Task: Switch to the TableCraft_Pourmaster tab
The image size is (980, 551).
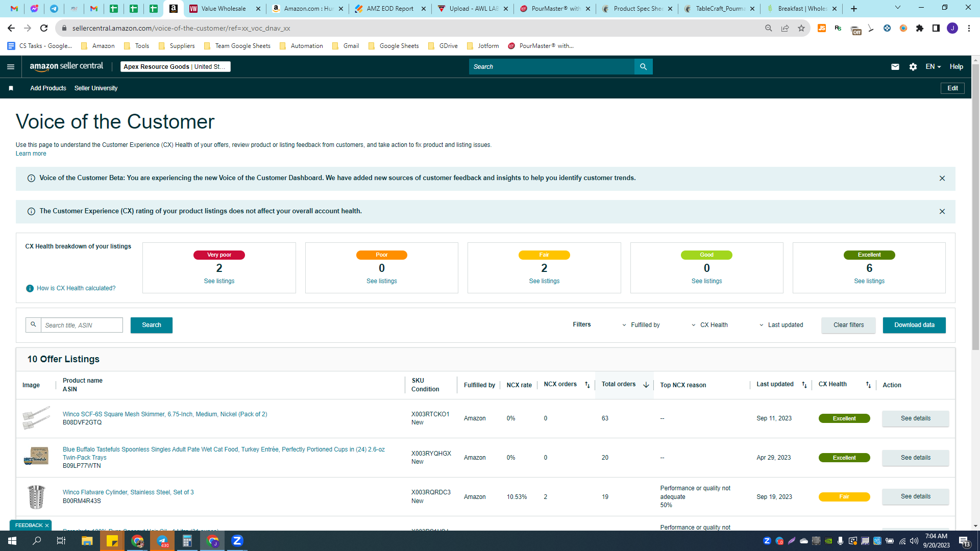Action: (x=719, y=9)
